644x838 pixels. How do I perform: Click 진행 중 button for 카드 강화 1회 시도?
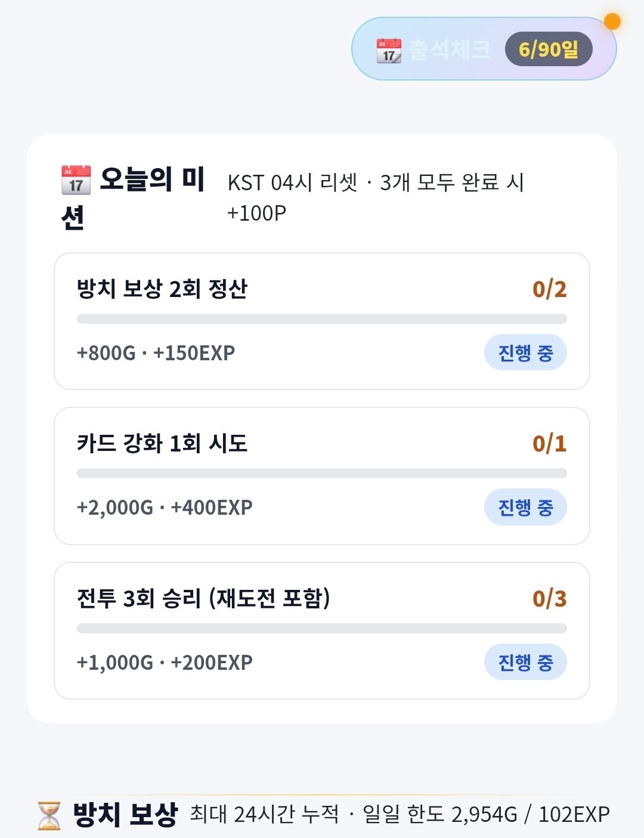(x=525, y=508)
